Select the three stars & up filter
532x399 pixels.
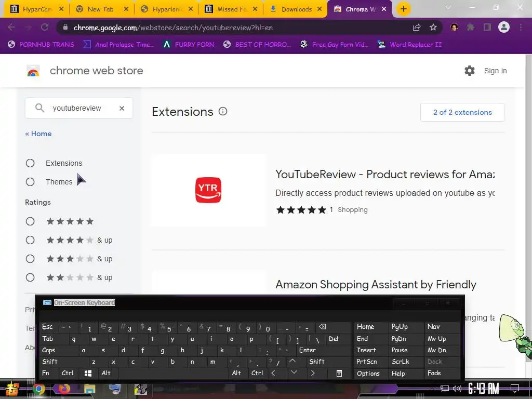[30, 259]
